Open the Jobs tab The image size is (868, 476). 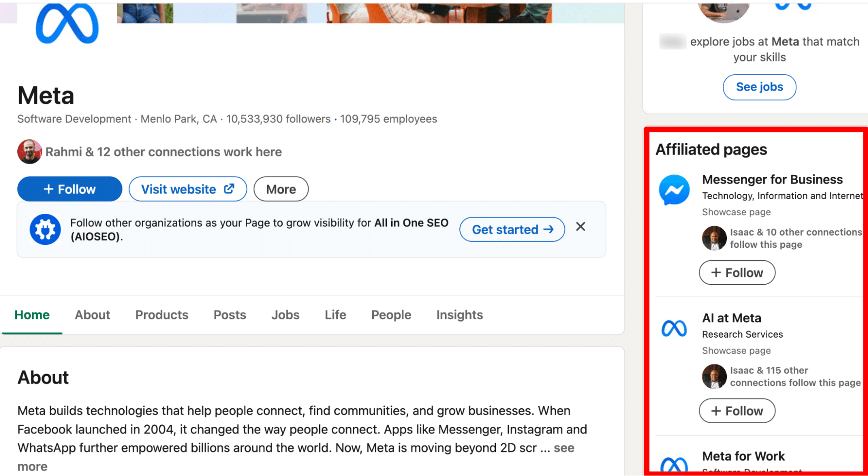coord(285,315)
